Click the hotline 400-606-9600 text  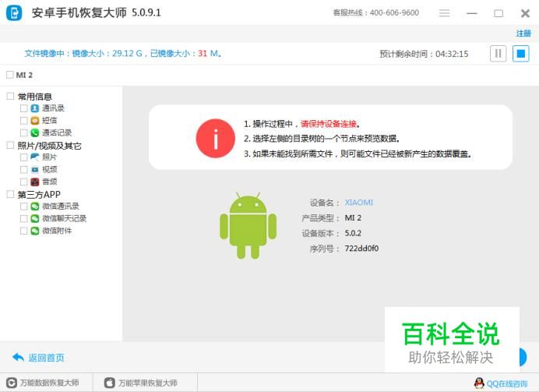click(x=394, y=13)
